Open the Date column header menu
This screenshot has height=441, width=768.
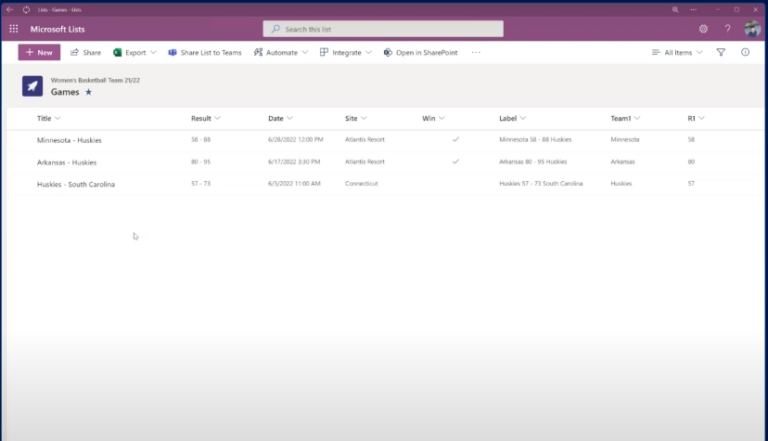click(281, 118)
